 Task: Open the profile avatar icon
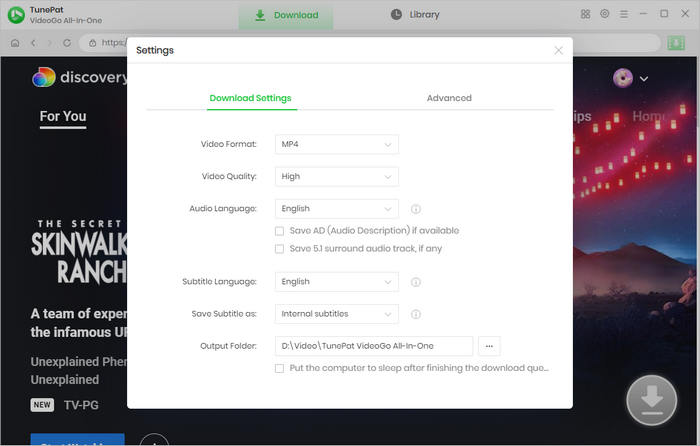pos(623,78)
